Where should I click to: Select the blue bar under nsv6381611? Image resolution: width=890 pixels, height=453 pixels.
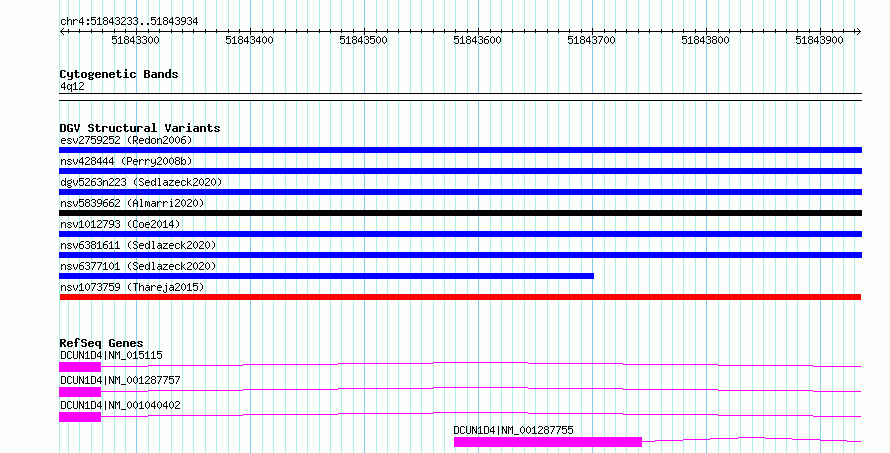pos(460,255)
